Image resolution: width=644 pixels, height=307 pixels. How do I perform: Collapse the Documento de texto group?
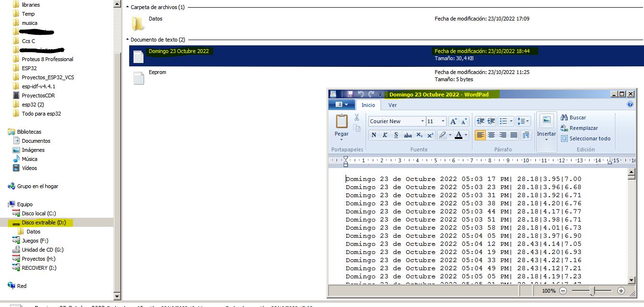pyautogui.click(x=127, y=40)
